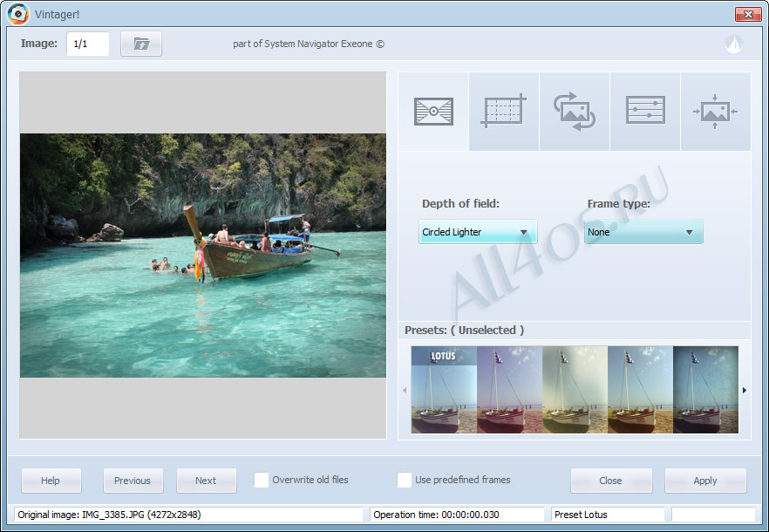Open the rotate image tab
Image resolution: width=769 pixels, height=532 pixels.
click(x=575, y=112)
